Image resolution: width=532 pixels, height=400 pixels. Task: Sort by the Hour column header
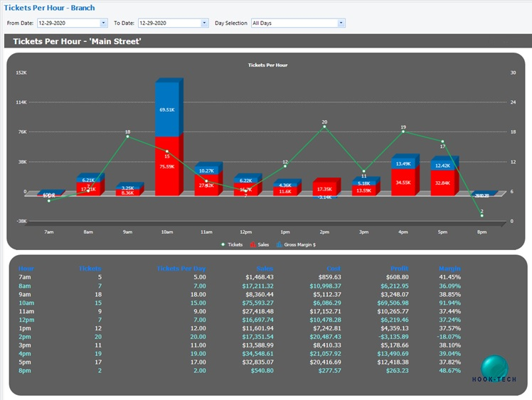click(26, 269)
